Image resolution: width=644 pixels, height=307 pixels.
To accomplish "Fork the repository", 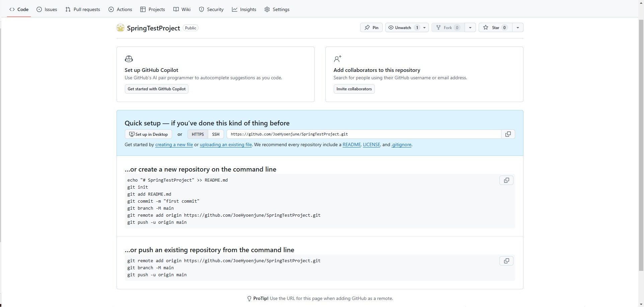I will click(x=448, y=27).
